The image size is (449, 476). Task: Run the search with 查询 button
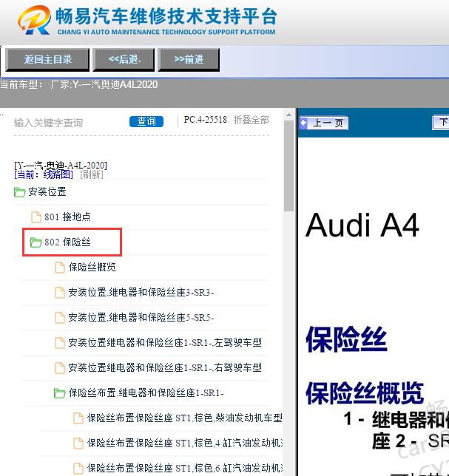pyautogui.click(x=146, y=121)
